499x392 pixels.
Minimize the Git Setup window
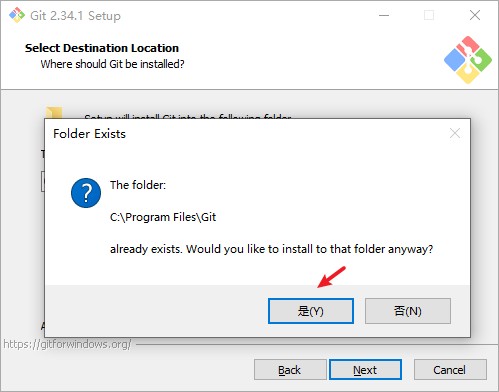(x=384, y=15)
